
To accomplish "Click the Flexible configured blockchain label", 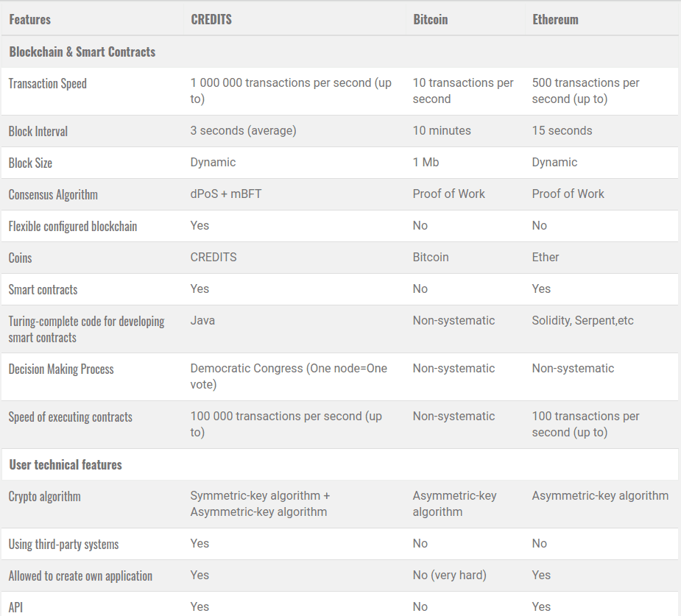I will [73, 227].
